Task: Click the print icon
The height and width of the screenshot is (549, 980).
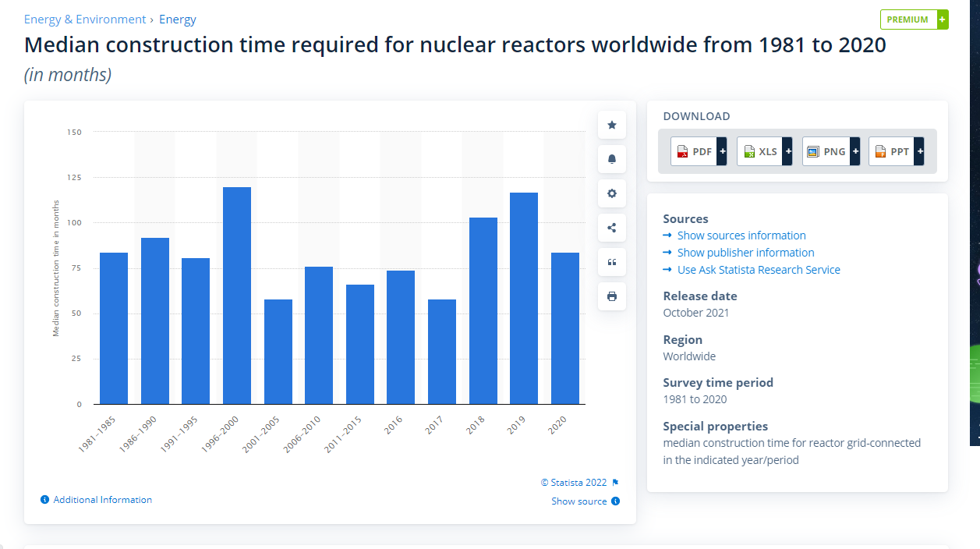Action: click(x=611, y=296)
